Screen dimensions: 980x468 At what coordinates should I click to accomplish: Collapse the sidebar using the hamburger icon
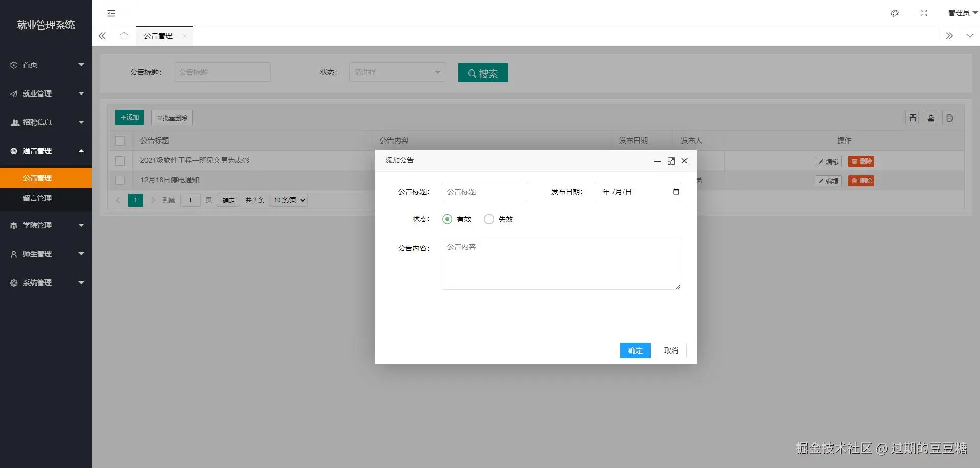point(111,13)
